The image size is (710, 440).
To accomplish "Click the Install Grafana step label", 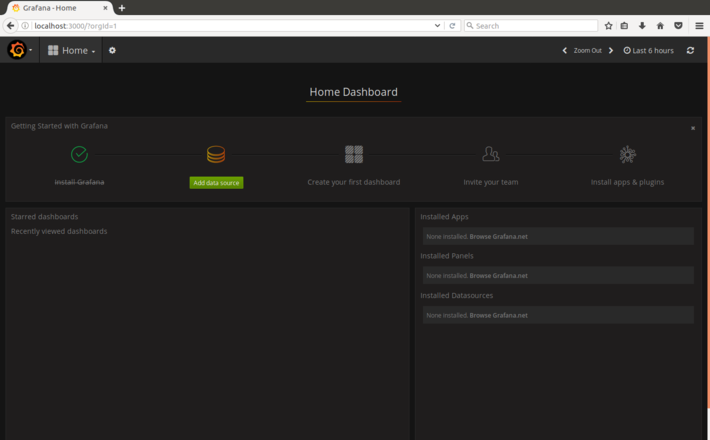I will [x=79, y=182].
